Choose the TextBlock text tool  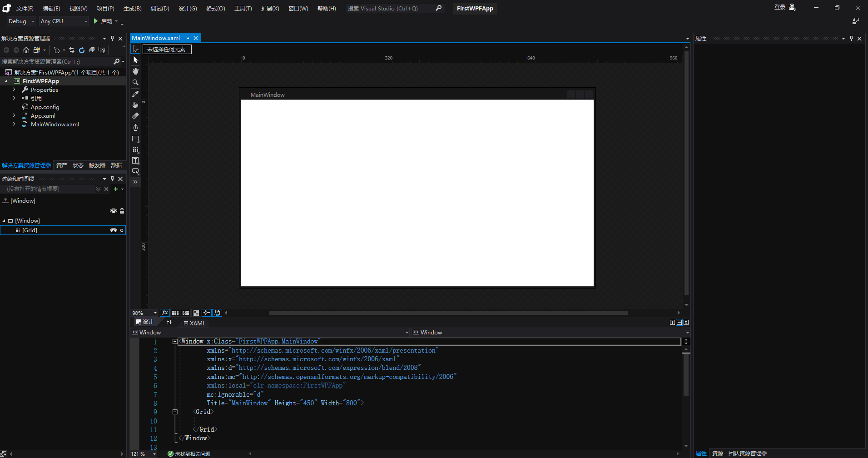click(x=135, y=160)
